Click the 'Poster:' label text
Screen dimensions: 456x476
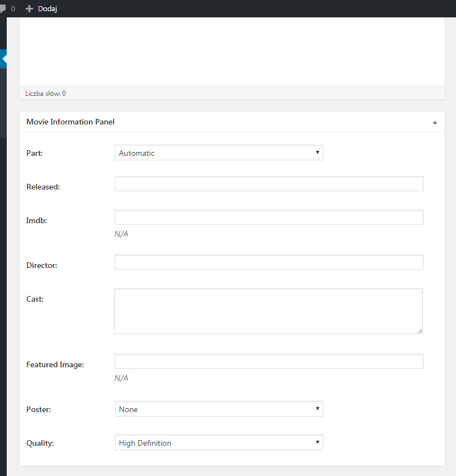(39, 409)
